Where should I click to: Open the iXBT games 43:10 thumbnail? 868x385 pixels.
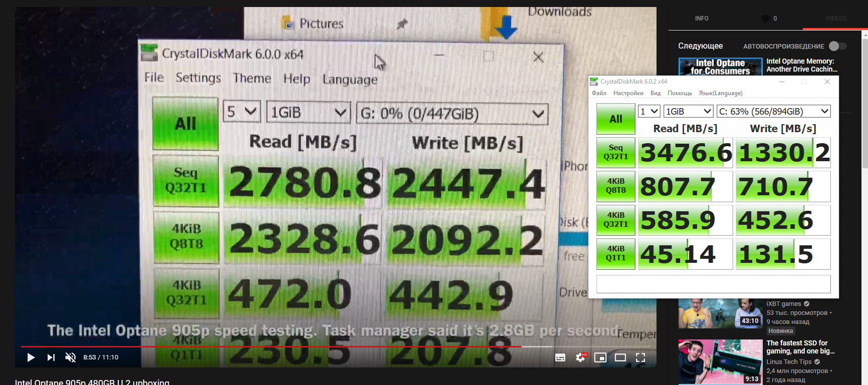click(720, 313)
